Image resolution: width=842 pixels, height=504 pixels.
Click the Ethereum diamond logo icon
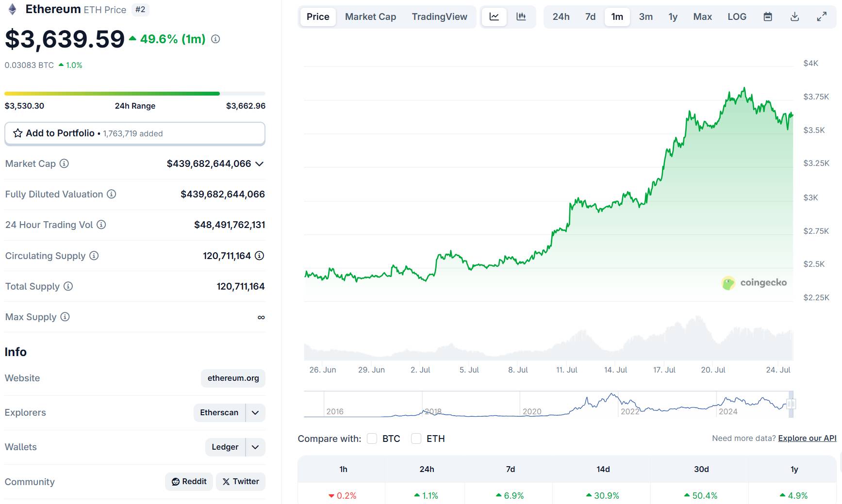(13, 9)
